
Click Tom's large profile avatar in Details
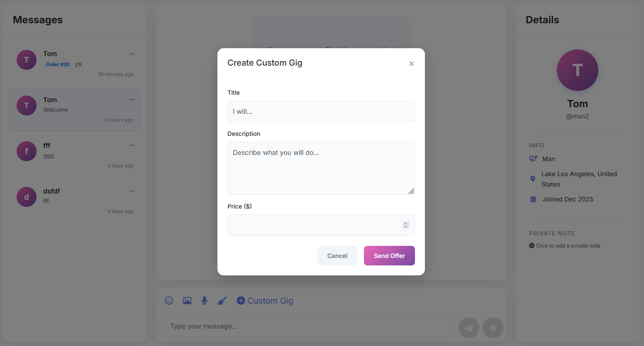577,70
